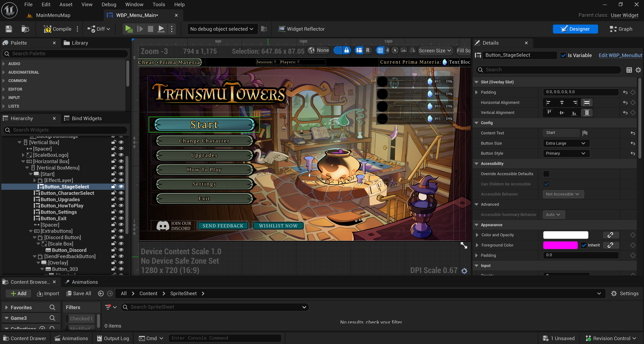
Task: Open the Asset menu
Action: click(66, 5)
